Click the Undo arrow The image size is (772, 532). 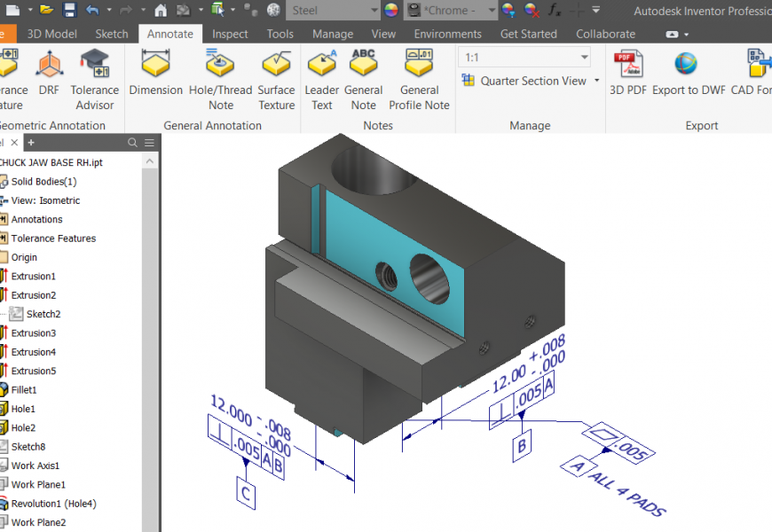click(x=92, y=10)
